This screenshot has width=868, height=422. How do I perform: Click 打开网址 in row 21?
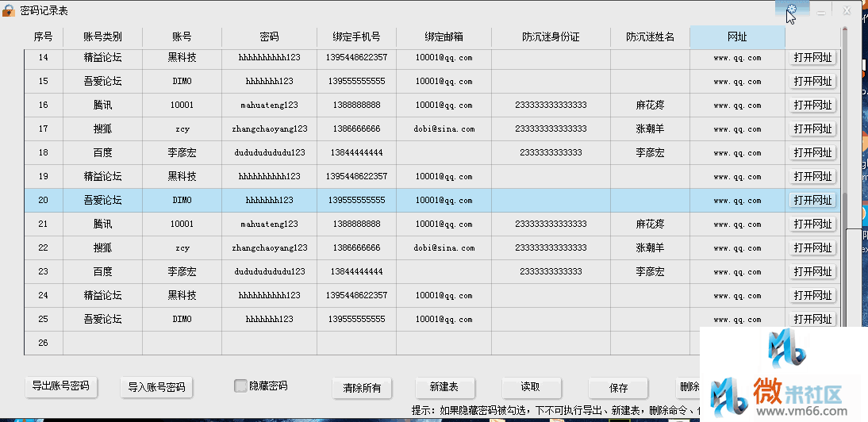click(x=812, y=224)
